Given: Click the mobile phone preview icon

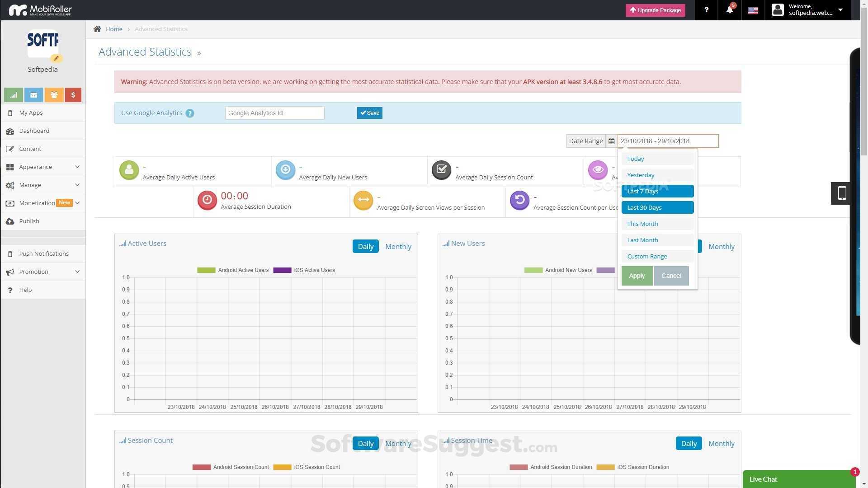Looking at the screenshot, I should click(842, 193).
